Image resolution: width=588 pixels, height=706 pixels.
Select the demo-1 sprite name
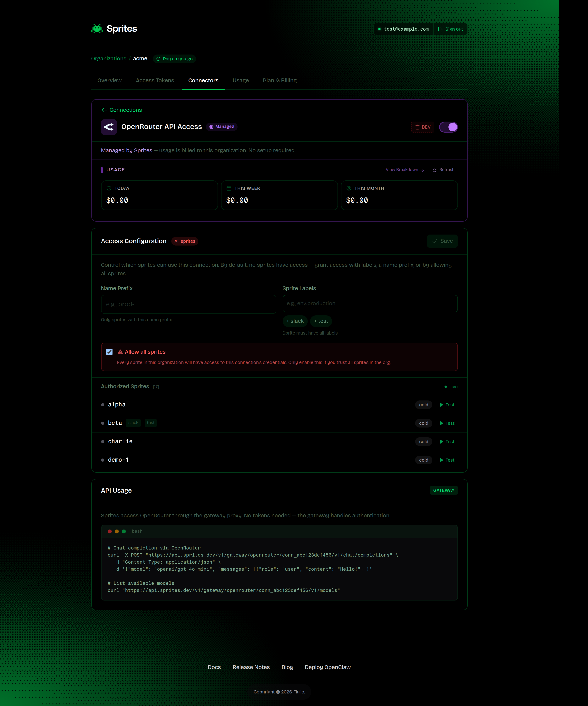pos(118,460)
